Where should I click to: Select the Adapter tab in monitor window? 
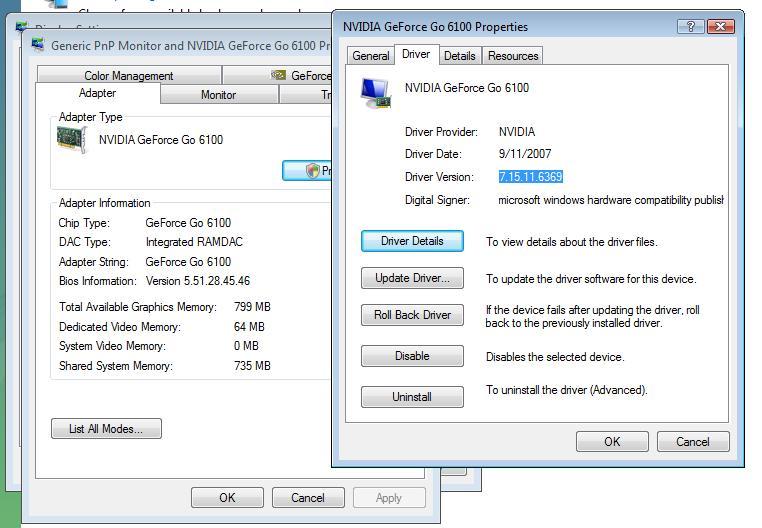coord(98,93)
